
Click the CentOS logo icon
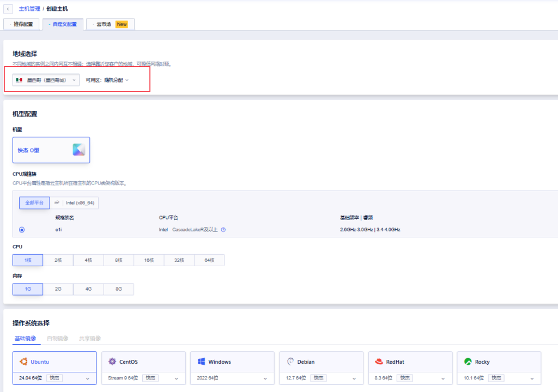(112, 362)
